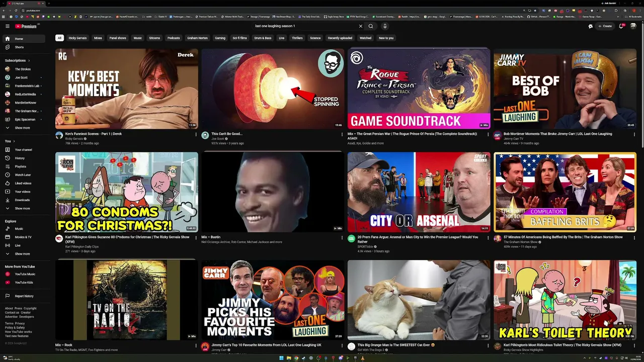Play the Karl's Toilet Theory thumbnail

(x=565, y=300)
